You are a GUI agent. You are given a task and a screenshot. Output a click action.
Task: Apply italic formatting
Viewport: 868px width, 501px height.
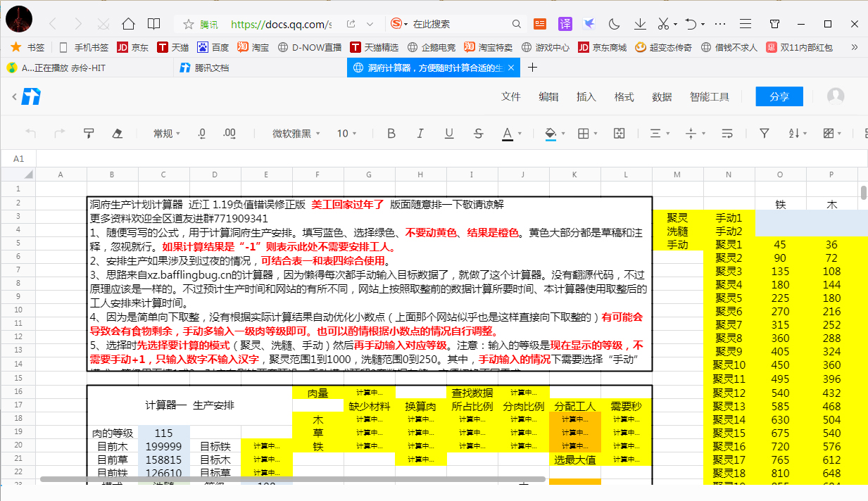click(x=420, y=132)
